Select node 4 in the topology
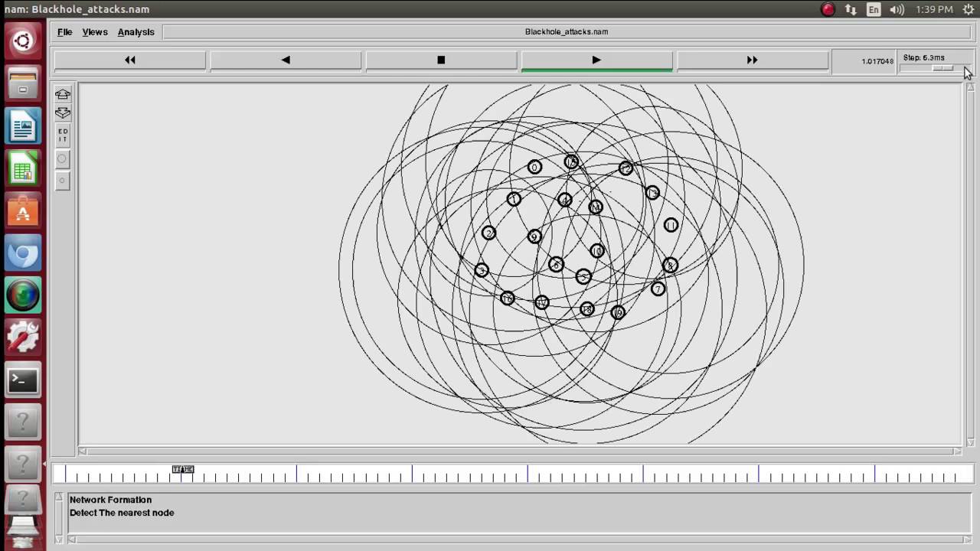This screenshot has height=551, width=980. (x=564, y=200)
